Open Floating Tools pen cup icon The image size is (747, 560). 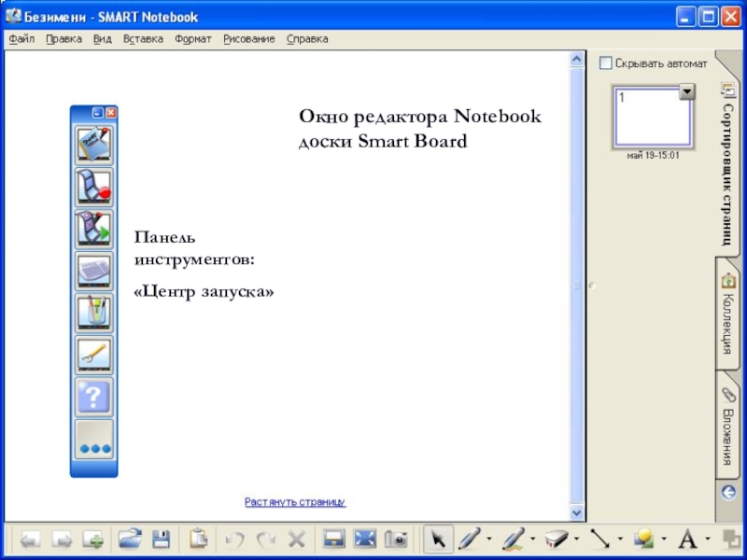tap(93, 314)
